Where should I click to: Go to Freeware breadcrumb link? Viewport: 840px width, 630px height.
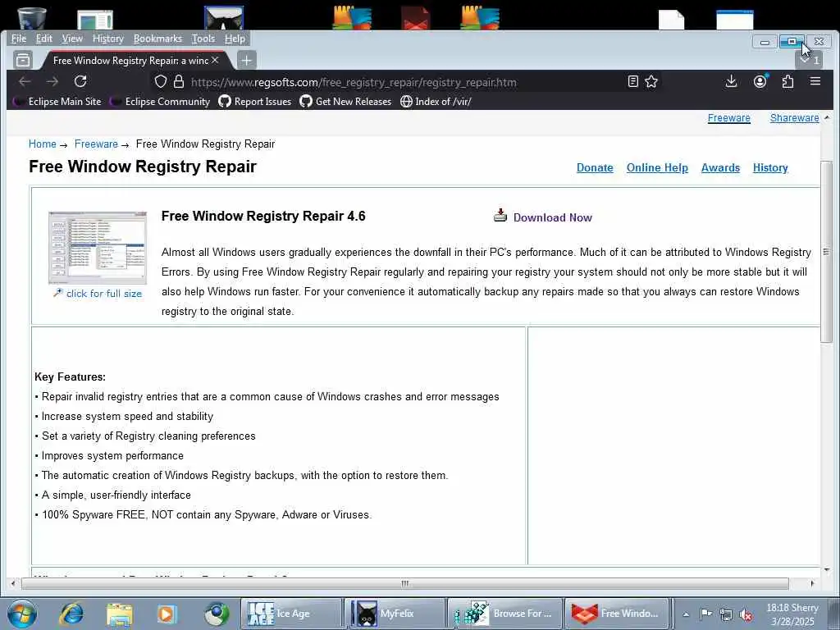click(x=96, y=144)
